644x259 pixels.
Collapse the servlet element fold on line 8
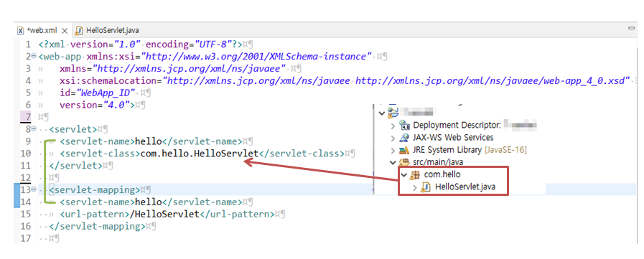(x=34, y=129)
